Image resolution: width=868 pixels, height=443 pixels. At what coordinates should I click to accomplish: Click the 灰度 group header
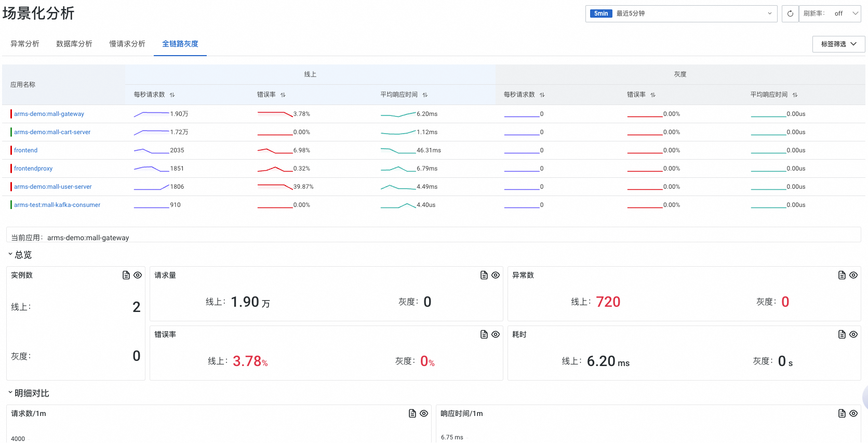pos(680,74)
